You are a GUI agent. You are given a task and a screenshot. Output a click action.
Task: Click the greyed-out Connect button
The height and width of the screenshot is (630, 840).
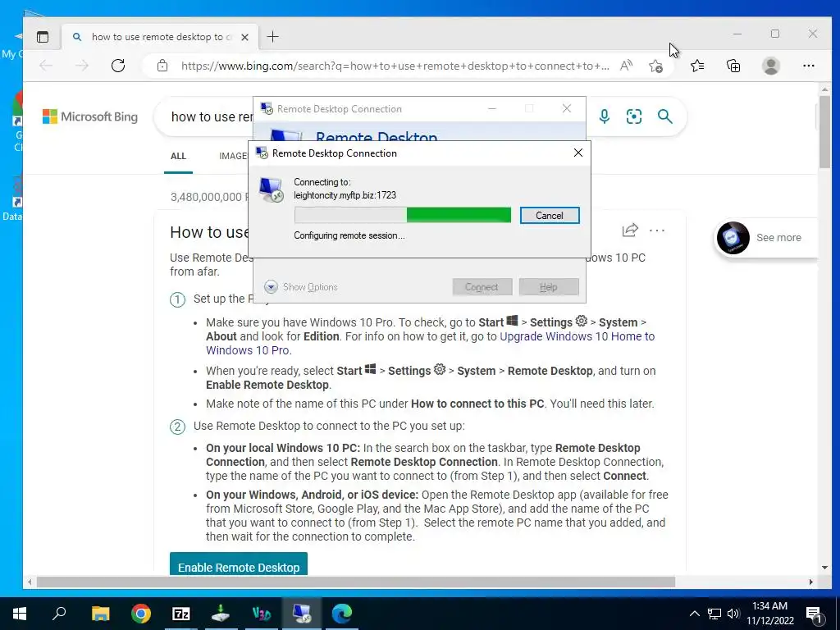coord(482,286)
